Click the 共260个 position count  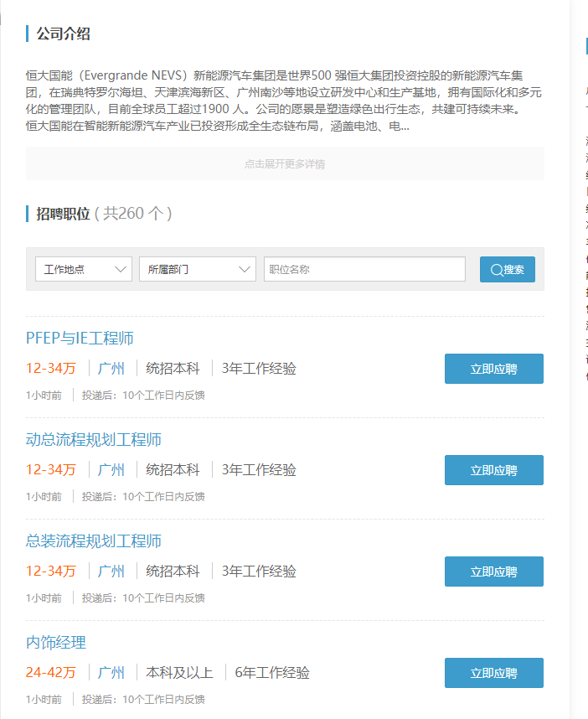pyautogui.click(x=133, y=214)
